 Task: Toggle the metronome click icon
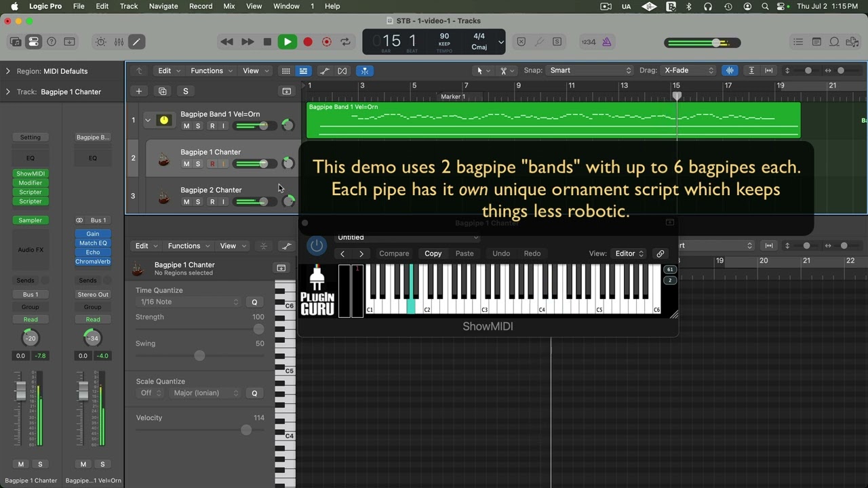click(x=607, y=42)
